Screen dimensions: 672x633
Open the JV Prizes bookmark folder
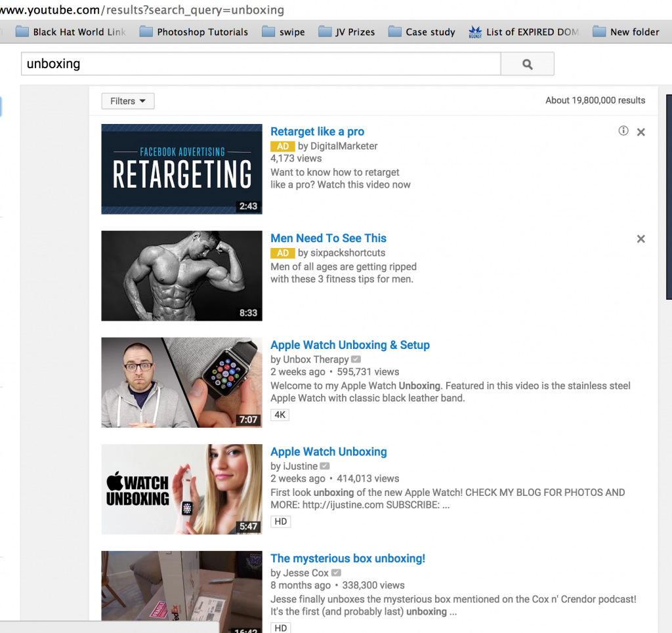click(346, 31)
